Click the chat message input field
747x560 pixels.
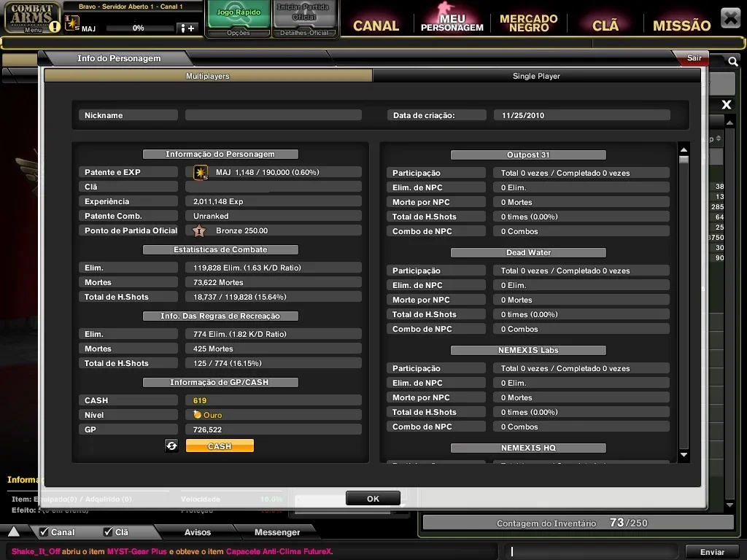coord(591,551)
